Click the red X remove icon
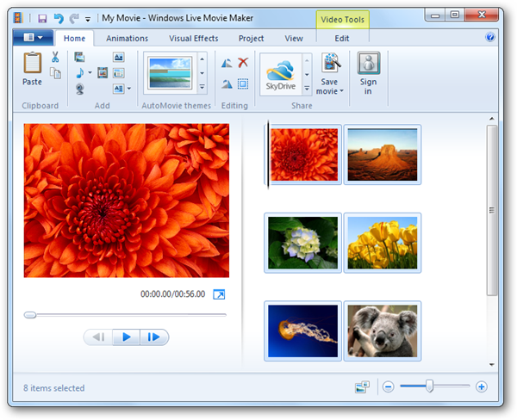517x420 pixels. pyautogui.click(x=243, y=63)
